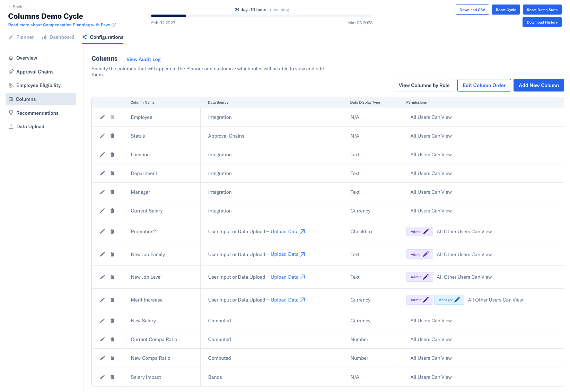Viewport: 570px width, 392px height.
Task: Select the Recommendations lightbulb icon
Action: [x=11, y=113]
